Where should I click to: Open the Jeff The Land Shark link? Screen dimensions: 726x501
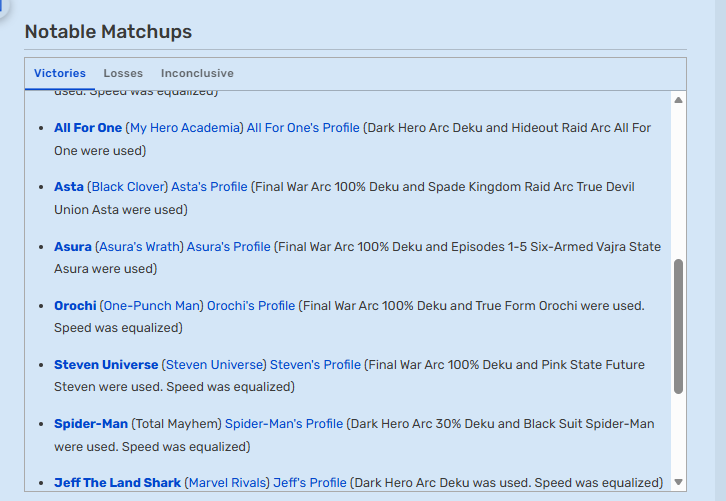117,482
